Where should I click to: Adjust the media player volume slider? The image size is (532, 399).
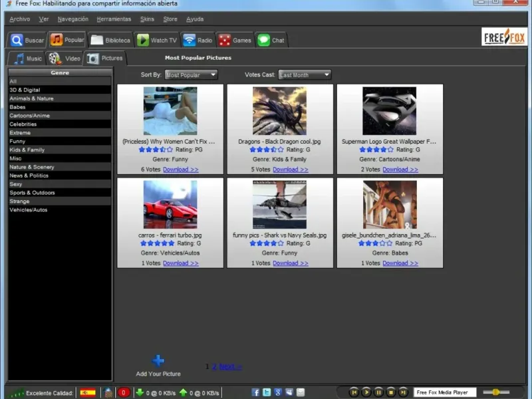pos(496,392)
